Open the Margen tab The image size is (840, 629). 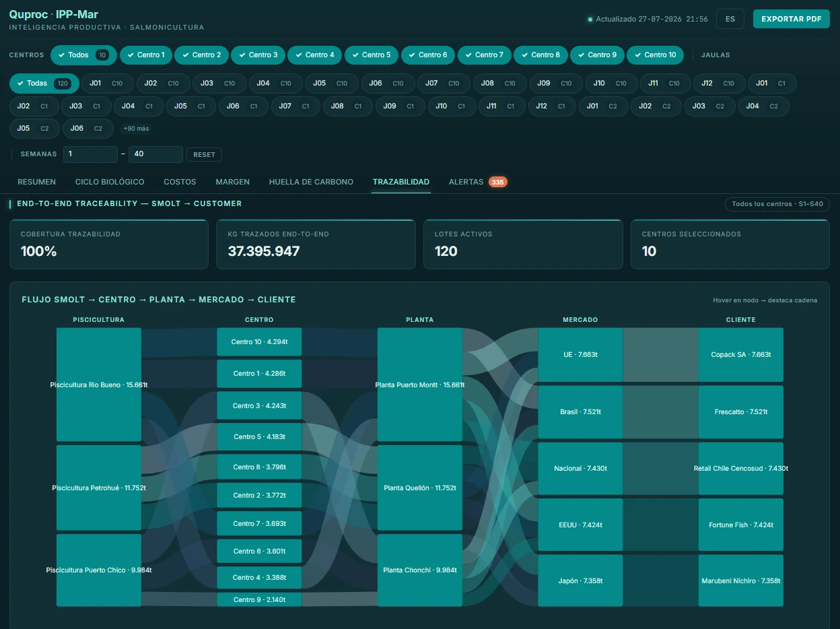click(x=232, y=182)
